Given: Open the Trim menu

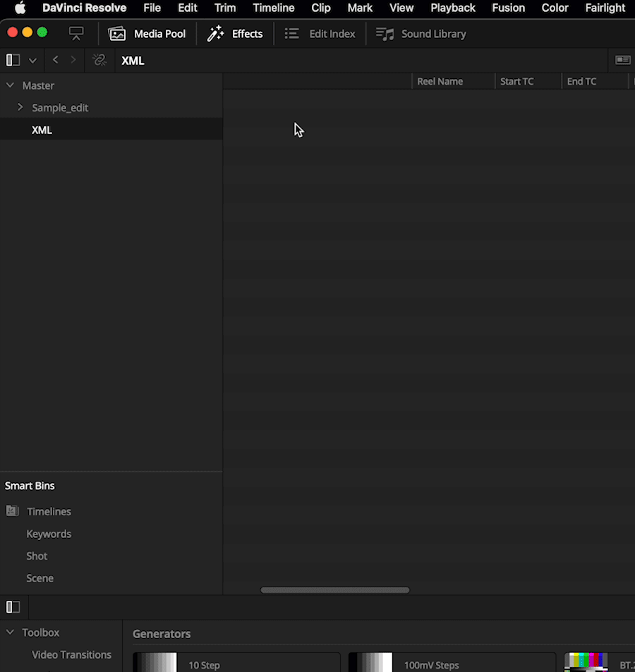Looking at the screenshot, I should [224, 8].
